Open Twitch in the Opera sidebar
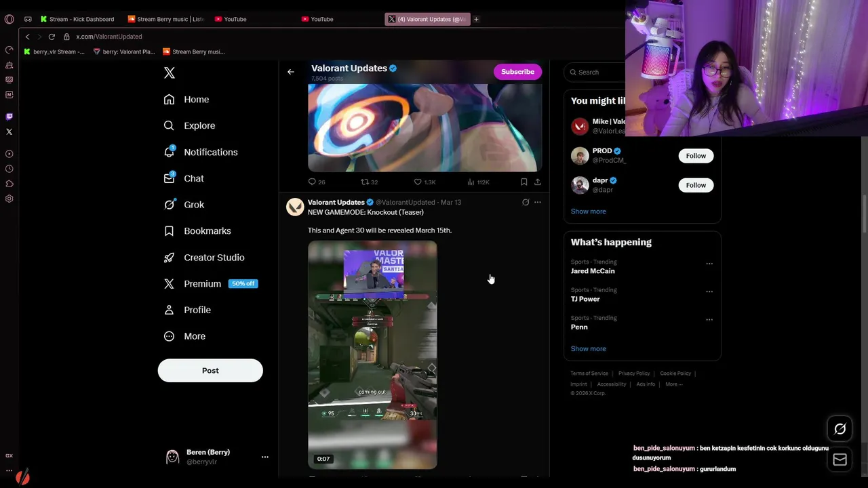Image resolution: width=868 pixels, height=488 pixels. point(9,117)
